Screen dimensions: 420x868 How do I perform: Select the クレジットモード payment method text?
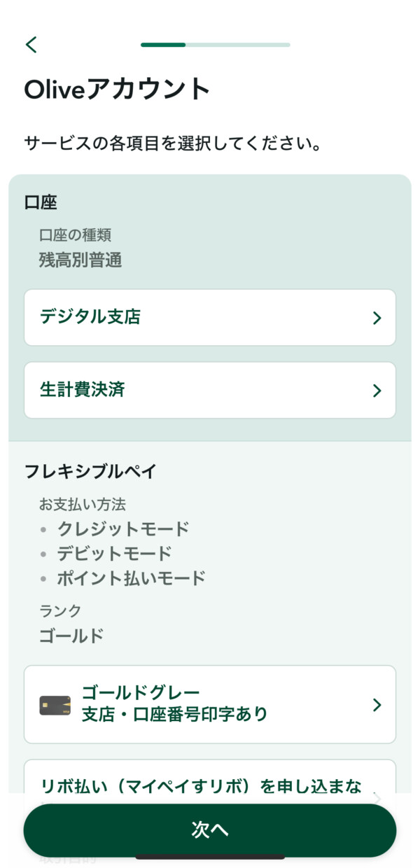click(x=123, y=528)
